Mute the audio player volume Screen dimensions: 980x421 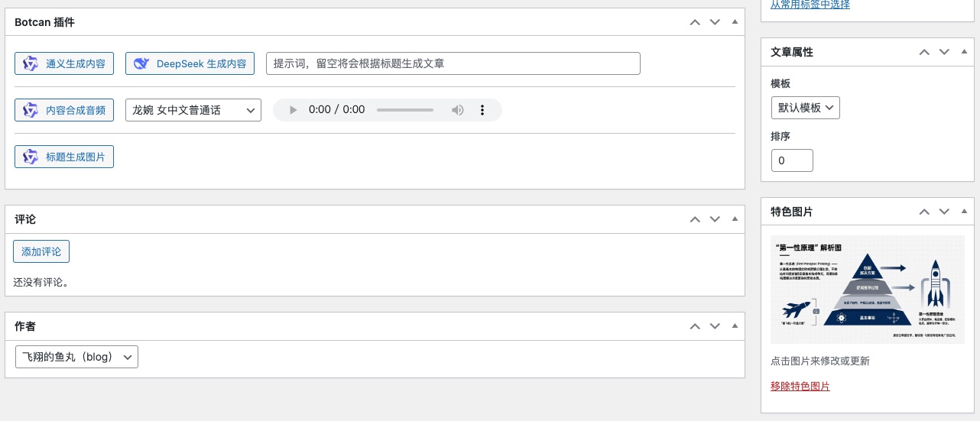coord(457,110)
